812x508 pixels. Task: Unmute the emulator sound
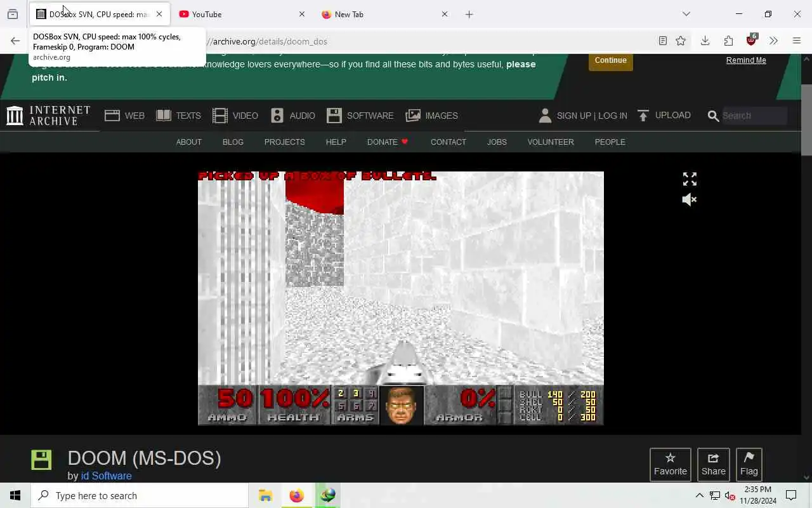pos(690,199)
